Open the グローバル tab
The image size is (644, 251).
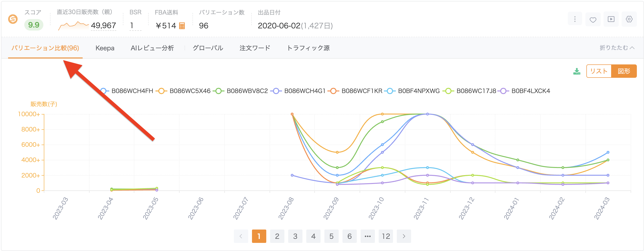click(x=208, y=48)
